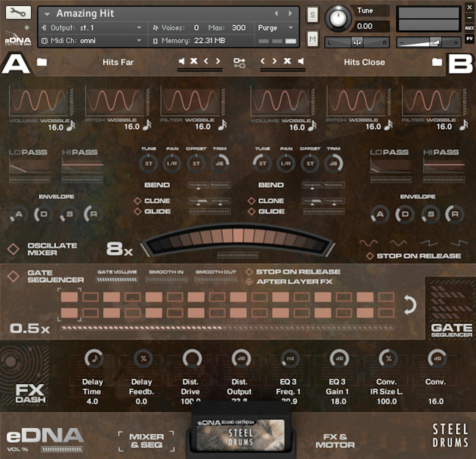Open the Steel Drums sound cartridge
Viewport: 476px width, 459px height.
click(240, 435)
